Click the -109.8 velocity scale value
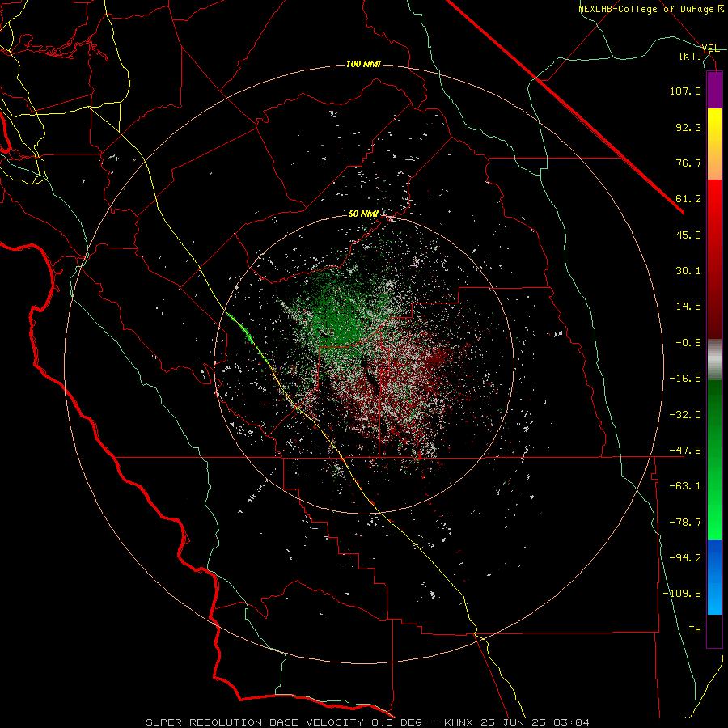Screen dimensions: 728x728 coord(682,594)
